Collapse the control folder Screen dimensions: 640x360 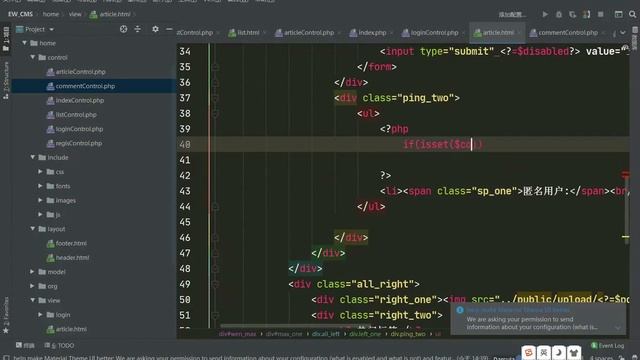[x=33, y=58]
